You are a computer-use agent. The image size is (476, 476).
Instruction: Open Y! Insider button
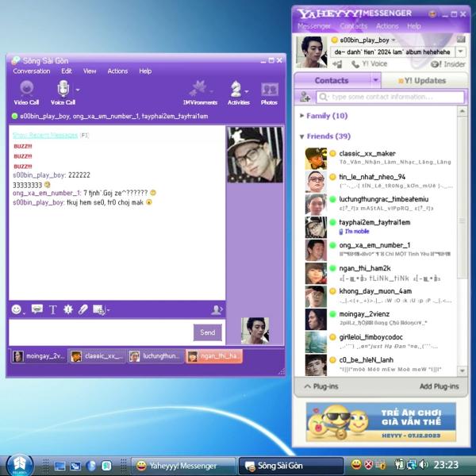coord(448,64)
